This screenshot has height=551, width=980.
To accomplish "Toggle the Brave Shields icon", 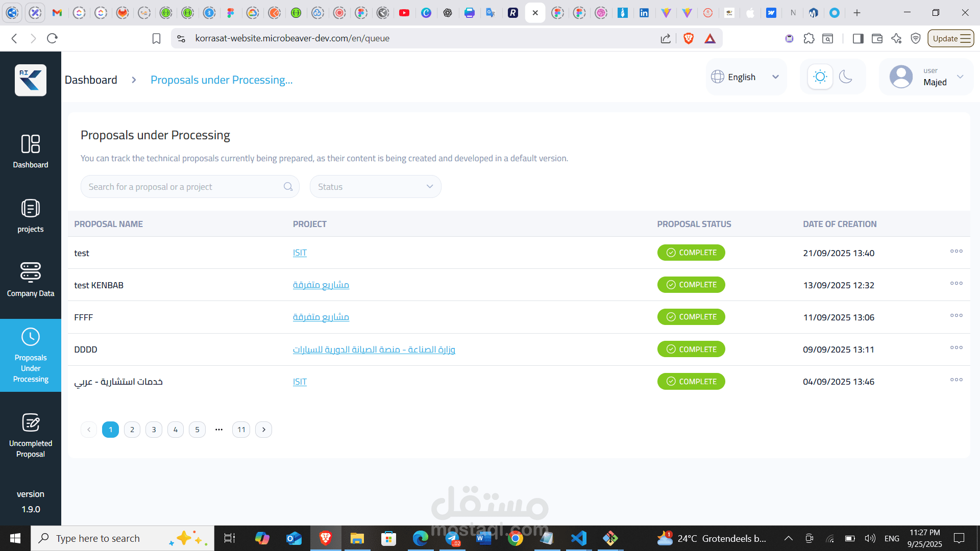I will (x=688, y=38).
